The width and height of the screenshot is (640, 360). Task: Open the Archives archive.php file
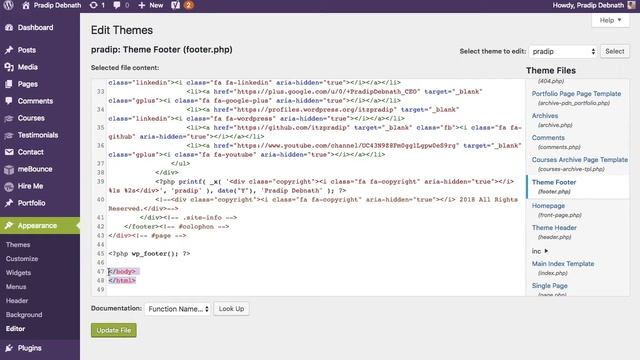click(x=545, y=116)
